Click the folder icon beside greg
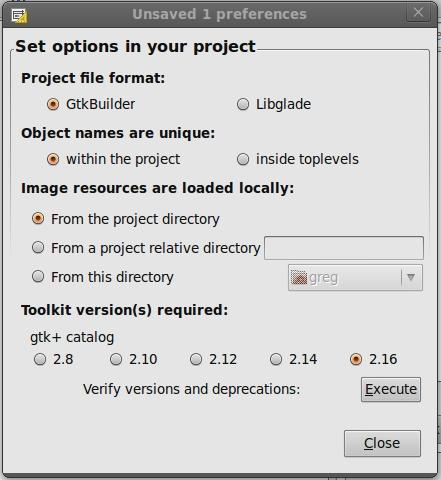 (299, 278)
